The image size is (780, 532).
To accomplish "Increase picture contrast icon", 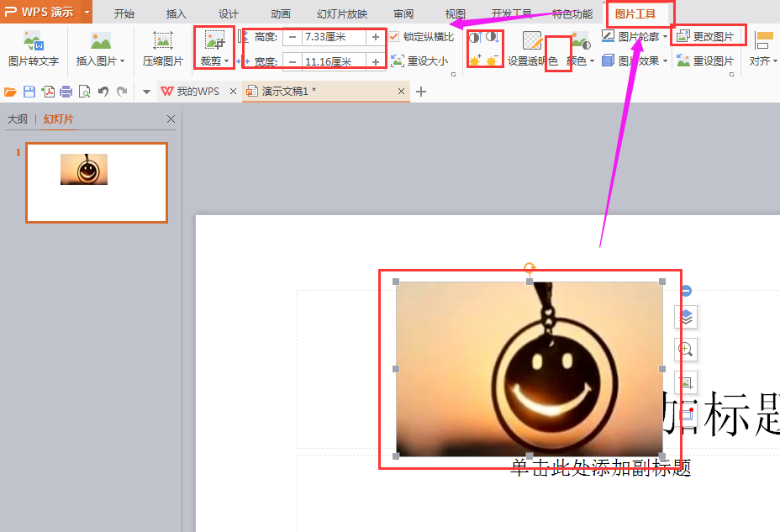I will coord(476,37).
